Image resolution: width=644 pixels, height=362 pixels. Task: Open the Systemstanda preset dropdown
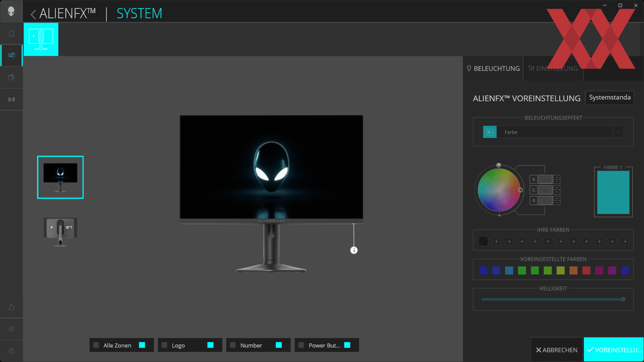click(x=609, y=98)
